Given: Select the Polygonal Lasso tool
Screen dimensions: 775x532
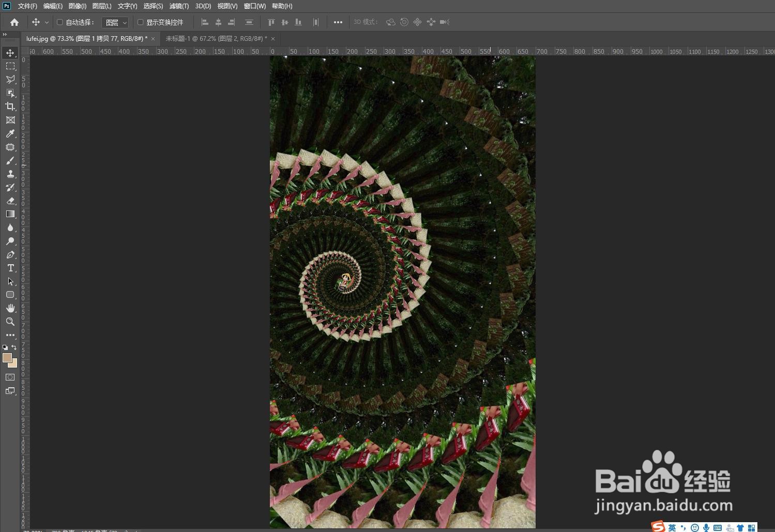Looking at the screenshot, I should click(10, 80).
